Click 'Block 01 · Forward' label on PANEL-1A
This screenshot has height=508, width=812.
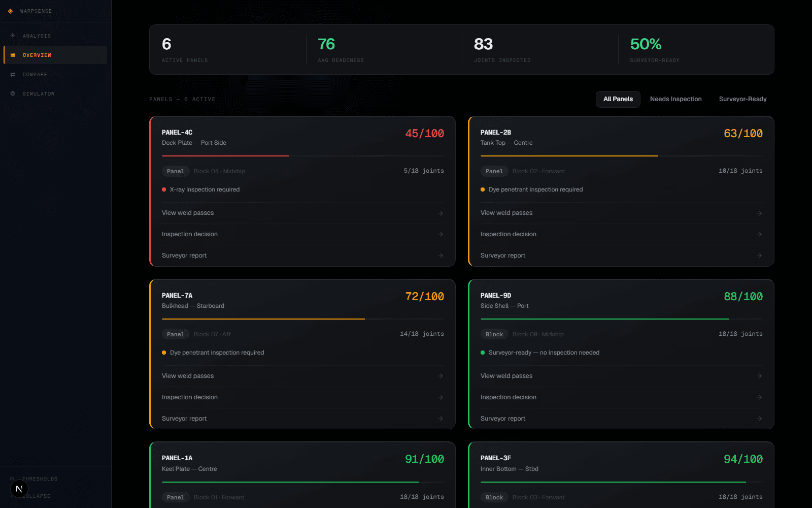pos(219,497)
